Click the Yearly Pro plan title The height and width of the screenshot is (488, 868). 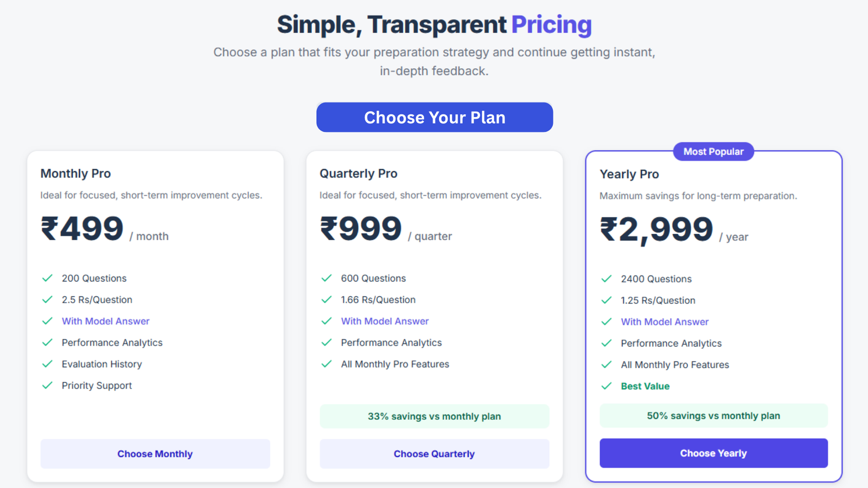tap(629, 174)
